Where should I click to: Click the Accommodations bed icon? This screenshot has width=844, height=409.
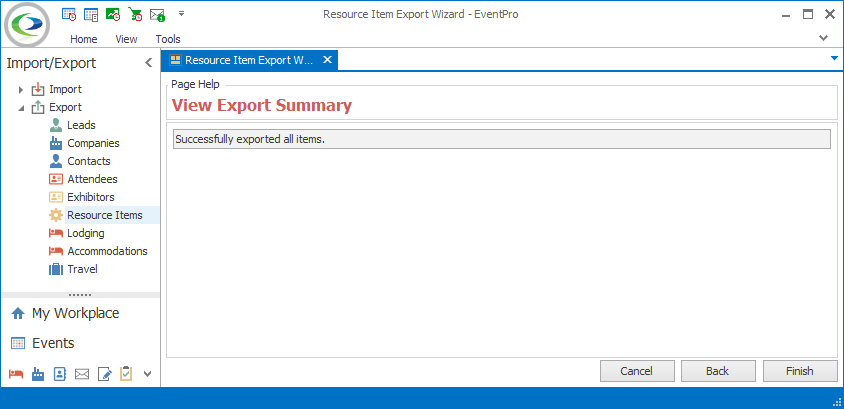point(56,251)
